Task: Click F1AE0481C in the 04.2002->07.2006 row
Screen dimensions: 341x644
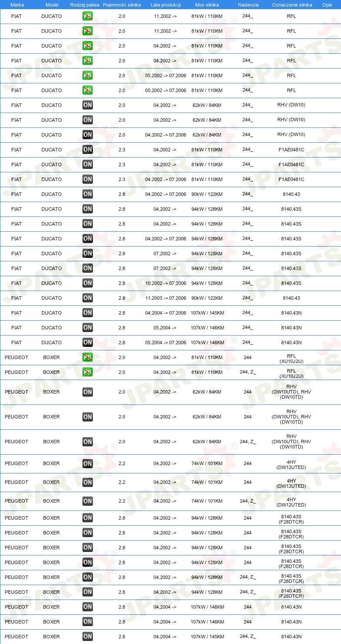Action: (291, 179)
